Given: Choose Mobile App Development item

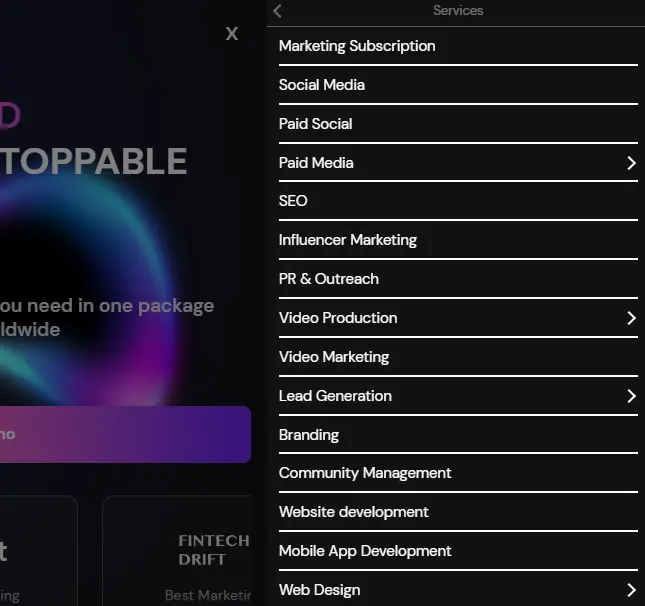Looking at the screenshot, I should 365,551.
